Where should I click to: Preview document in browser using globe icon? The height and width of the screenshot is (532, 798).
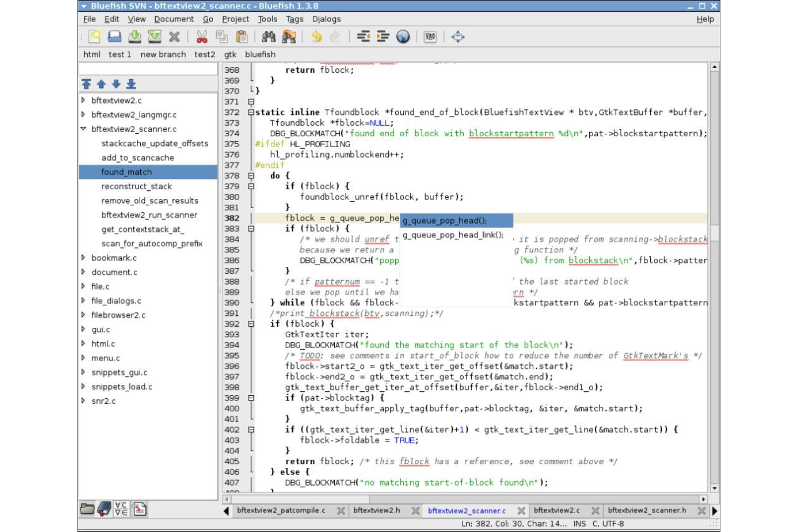(x=402, y=37)
